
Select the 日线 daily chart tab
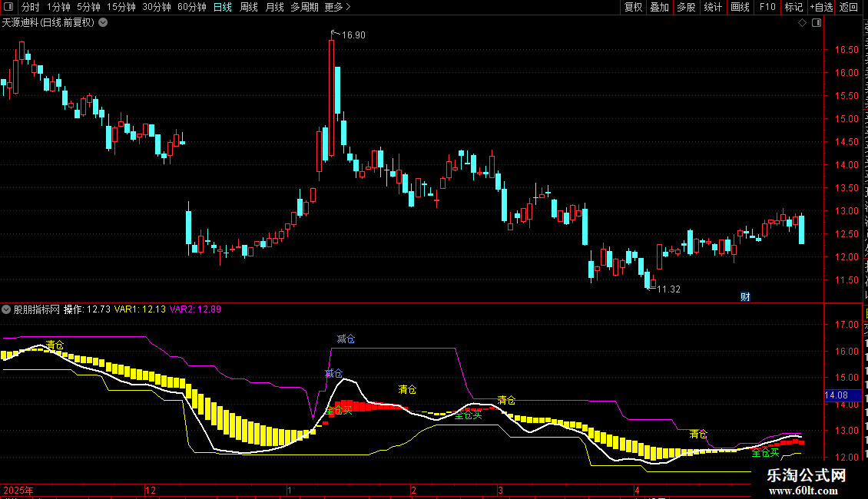coord(223,7)
